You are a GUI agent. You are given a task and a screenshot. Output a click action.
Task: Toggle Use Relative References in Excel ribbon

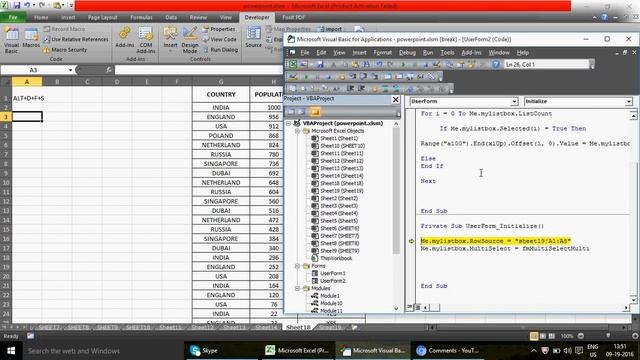coord(76,39)
